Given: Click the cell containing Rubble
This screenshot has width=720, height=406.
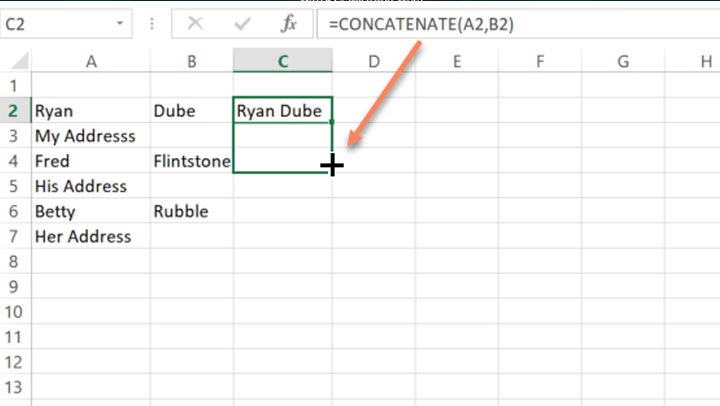Looking at the screenshot, I should click(192, 212).
